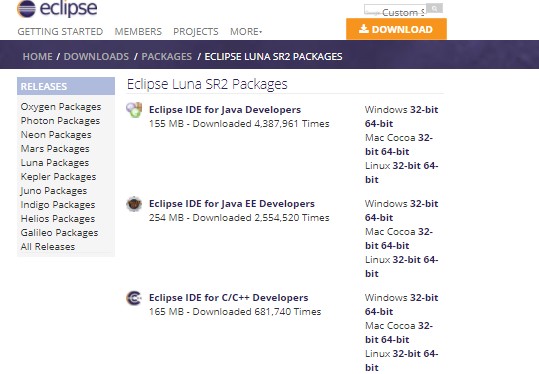
Task: Focus the Google Custom Search field
Action: (395, 10)
